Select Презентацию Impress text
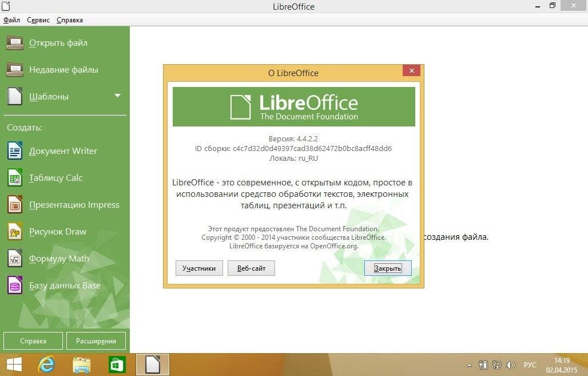Viewport: 588px width, 376px height. 74,205
